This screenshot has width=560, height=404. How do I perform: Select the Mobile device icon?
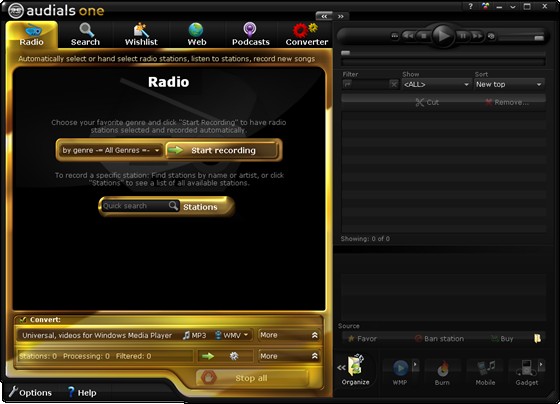486,368
